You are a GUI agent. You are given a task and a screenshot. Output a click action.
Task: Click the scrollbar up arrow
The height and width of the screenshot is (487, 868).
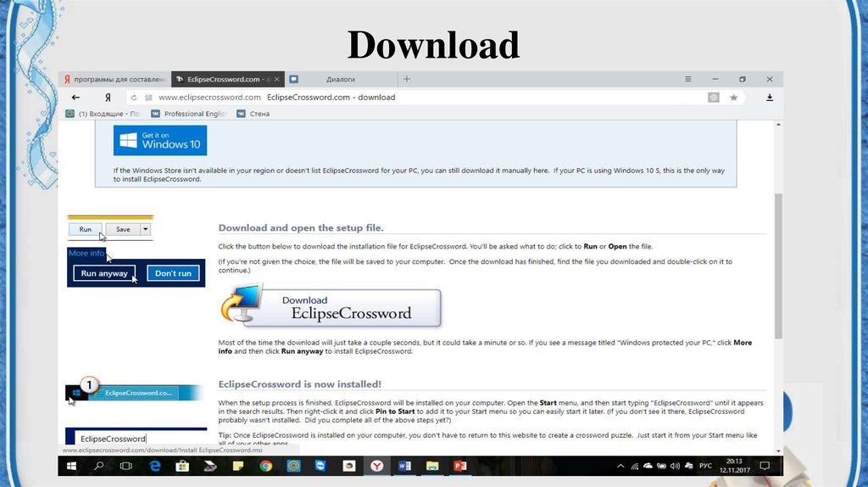pos(778,125)
